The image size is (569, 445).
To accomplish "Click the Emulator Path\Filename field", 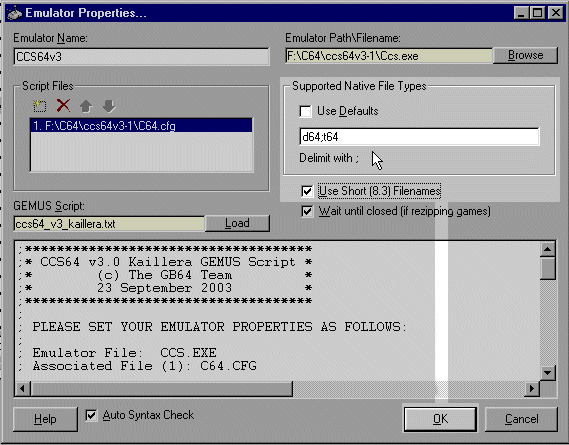I will coord(389,56).
